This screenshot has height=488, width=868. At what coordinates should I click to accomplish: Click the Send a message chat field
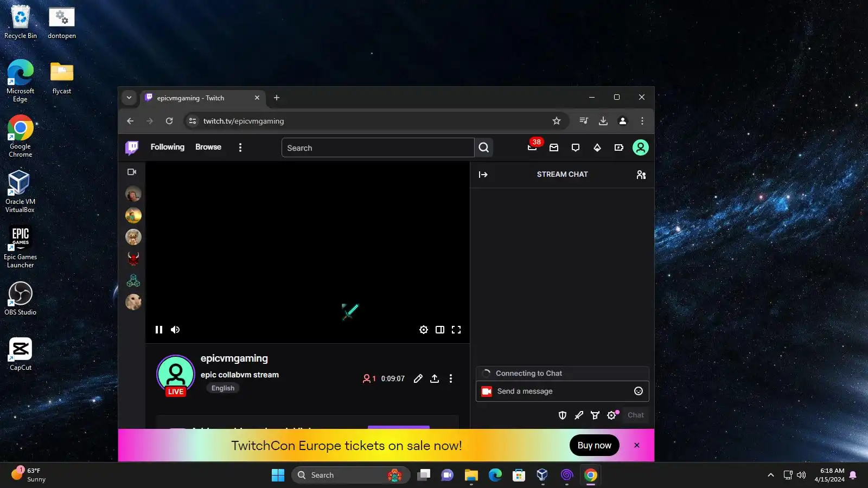pos(562,391)
